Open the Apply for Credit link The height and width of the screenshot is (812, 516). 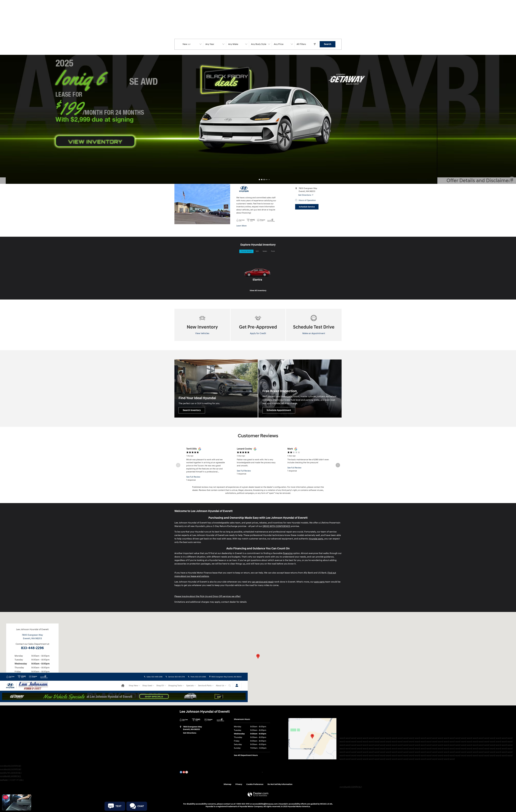[x=258, y=333]
